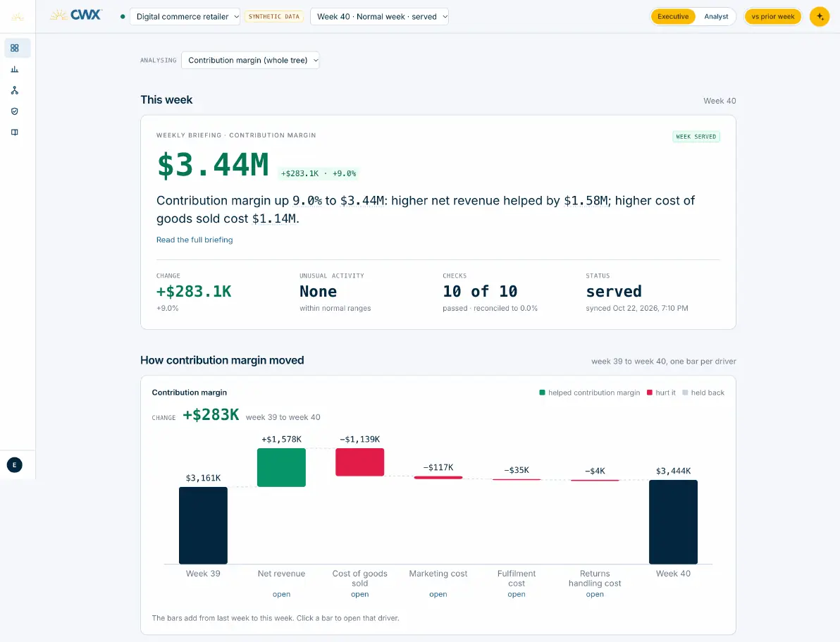The width and height of the screenshot is (840, 642).
Task: Click the red Cost of goods sold bar
Action: [359, 462]
